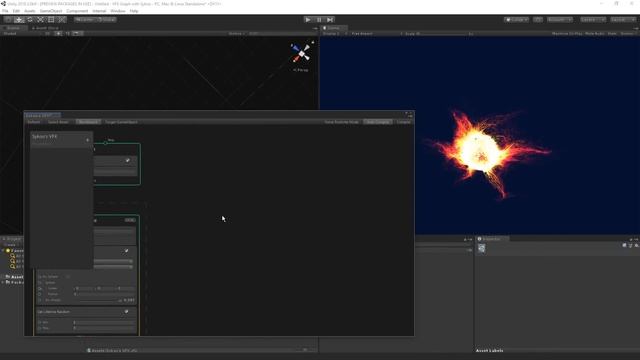The height and width of the screenshot is (360, 640).
Task: Click Refresh in VFX Graph toolbar
Action: coord(33,122)
